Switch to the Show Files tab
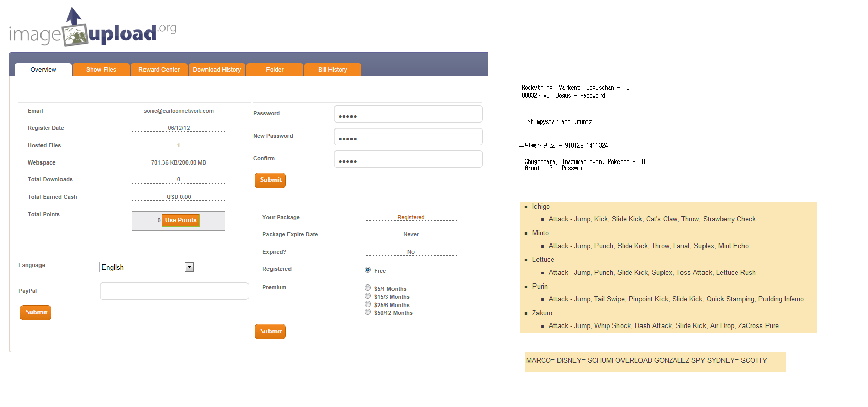 (x=101, y=70)
